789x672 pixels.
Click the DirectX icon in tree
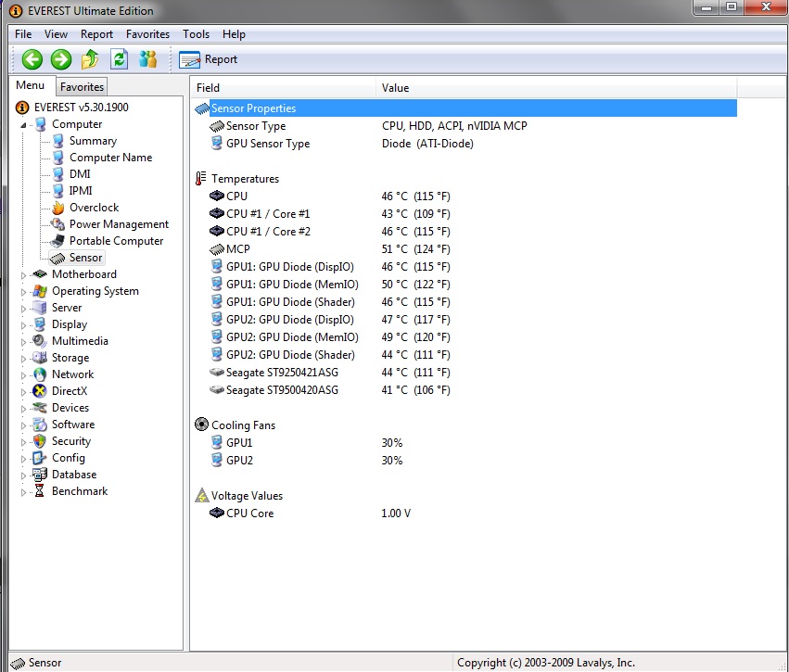coord(40,391)
